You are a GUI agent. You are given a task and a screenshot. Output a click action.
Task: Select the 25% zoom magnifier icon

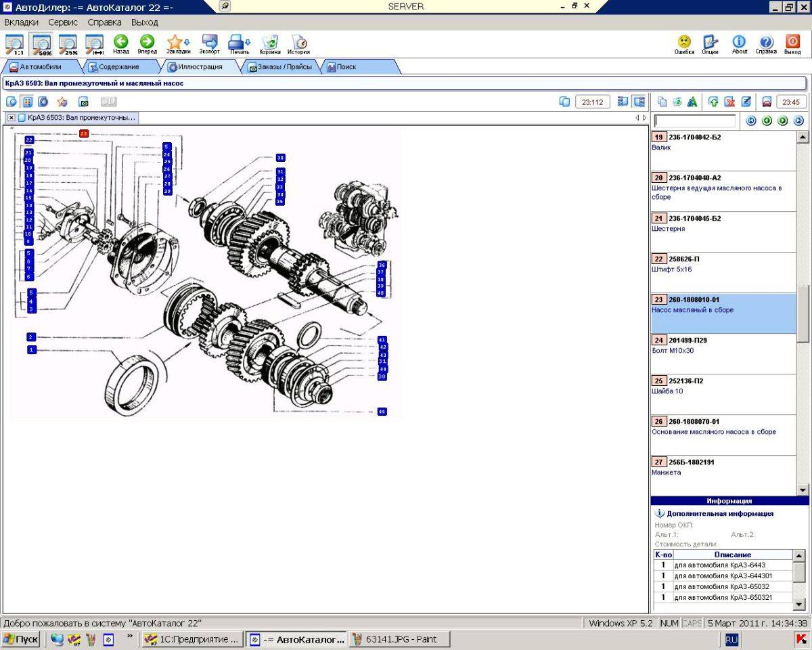pyautogui.click(x=68, y=44)
